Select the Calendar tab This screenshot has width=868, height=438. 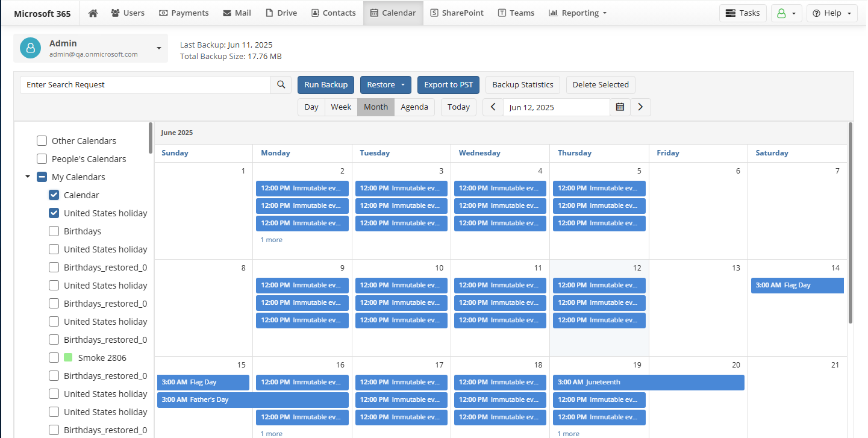pos(393,13)
